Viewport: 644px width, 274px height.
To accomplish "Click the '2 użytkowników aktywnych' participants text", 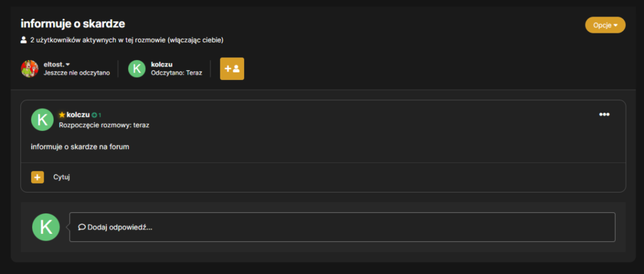I will point(127,41).
